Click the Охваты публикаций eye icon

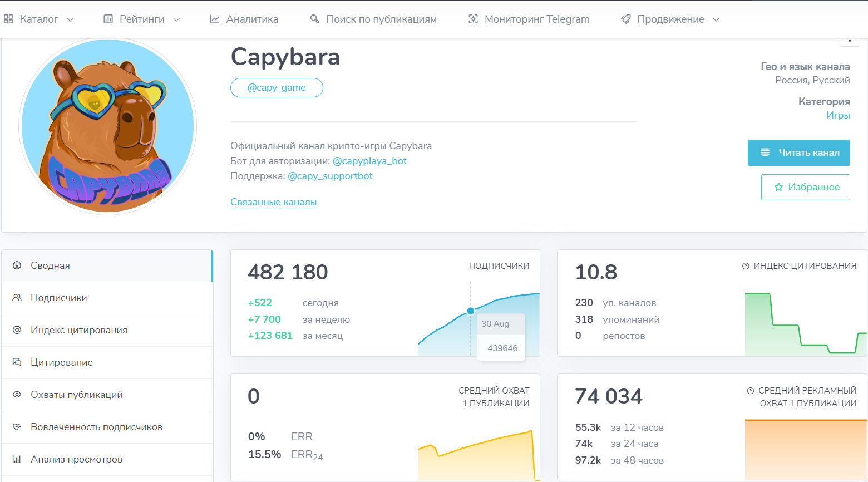(17, 395)
